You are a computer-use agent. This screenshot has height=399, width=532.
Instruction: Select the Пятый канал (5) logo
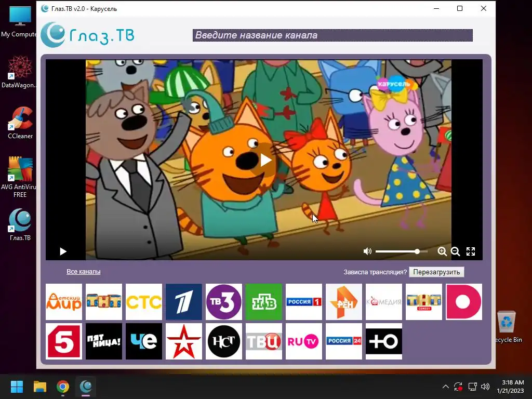click(64, 341)
